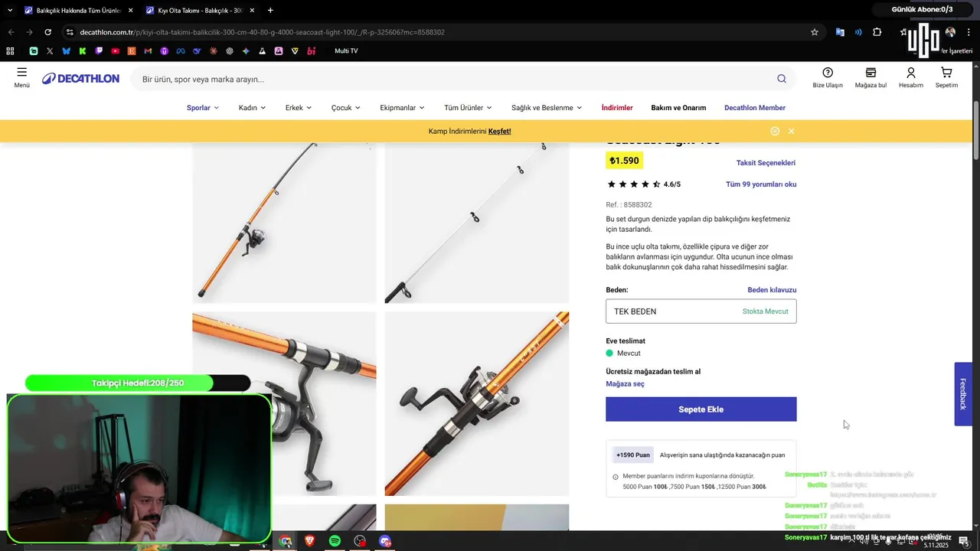View full orange rod thumbnail

point(284,222)
